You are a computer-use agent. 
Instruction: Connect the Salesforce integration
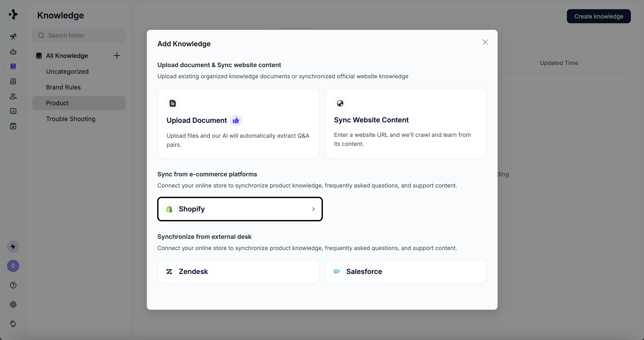click(406, 271)
